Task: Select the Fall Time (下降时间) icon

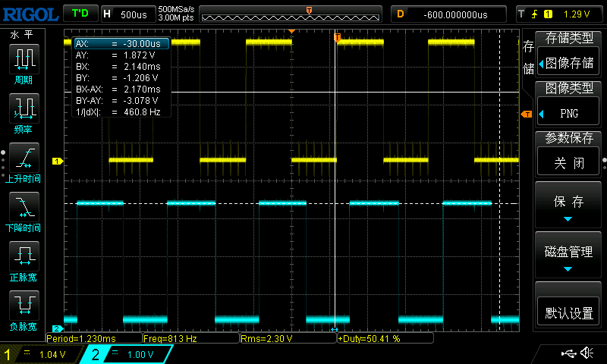Action: pyautogui.click(x=24, y=207)
